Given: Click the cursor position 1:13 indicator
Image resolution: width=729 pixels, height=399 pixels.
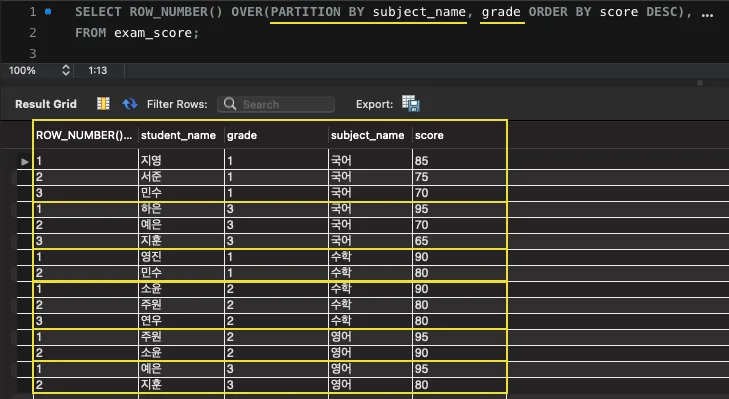Looking at the screenshot, I should 98,70.
